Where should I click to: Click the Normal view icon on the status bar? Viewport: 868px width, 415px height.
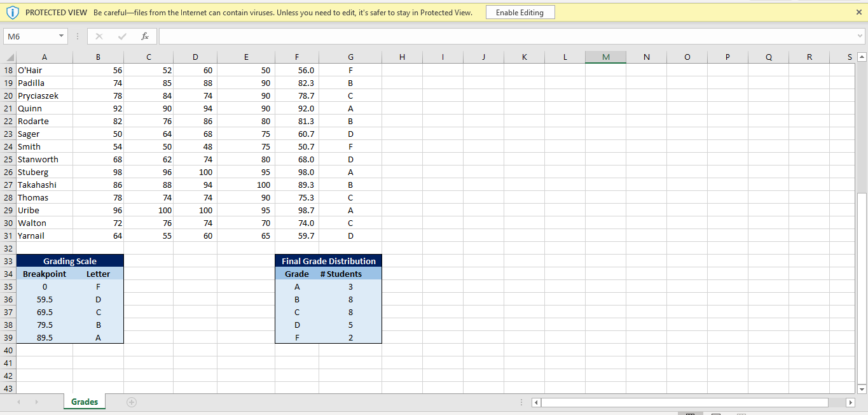pos(691,412)
